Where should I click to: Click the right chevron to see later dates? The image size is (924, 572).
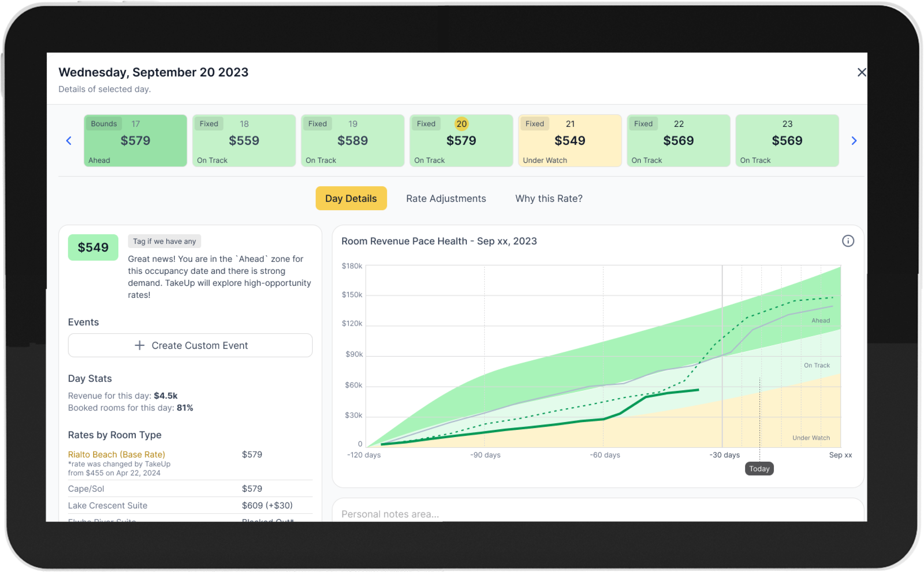tap(854, 140)
